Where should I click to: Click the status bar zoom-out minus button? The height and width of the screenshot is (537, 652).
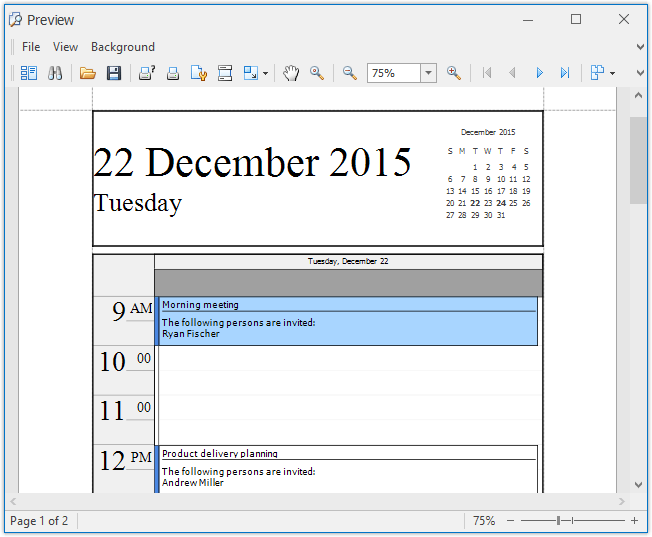tap(511, 521)
